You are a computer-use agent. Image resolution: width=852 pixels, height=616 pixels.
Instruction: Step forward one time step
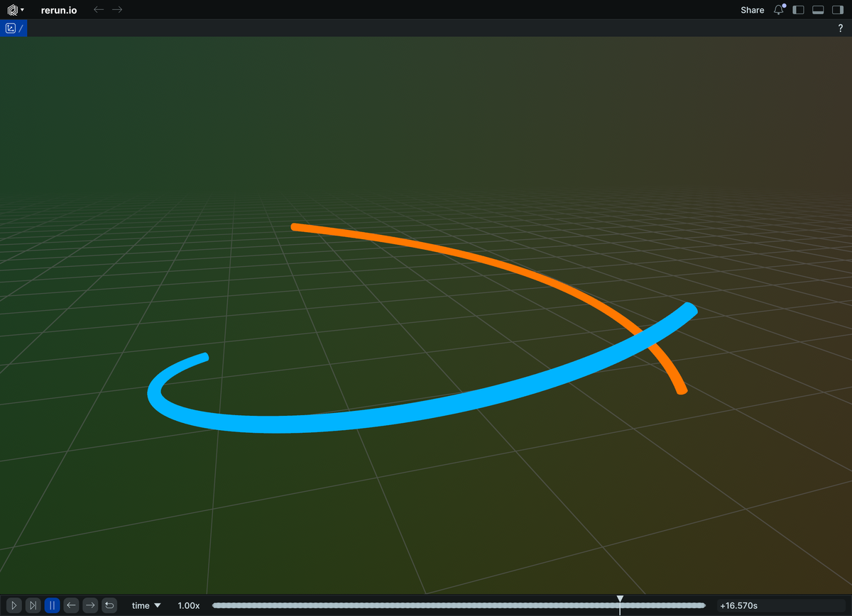pyautogui.click(x=90, y=605)
